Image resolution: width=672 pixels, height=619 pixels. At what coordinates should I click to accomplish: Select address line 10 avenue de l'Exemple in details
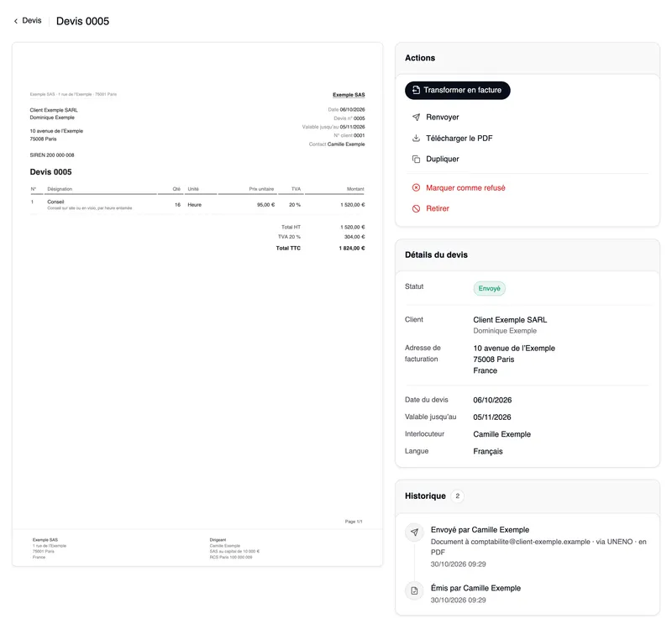[514, 349]
